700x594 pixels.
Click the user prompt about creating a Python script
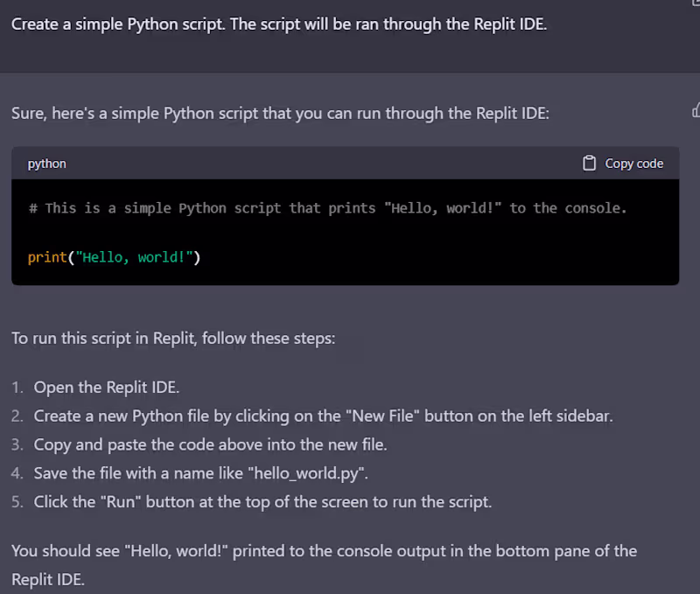(x=279, y=24)
